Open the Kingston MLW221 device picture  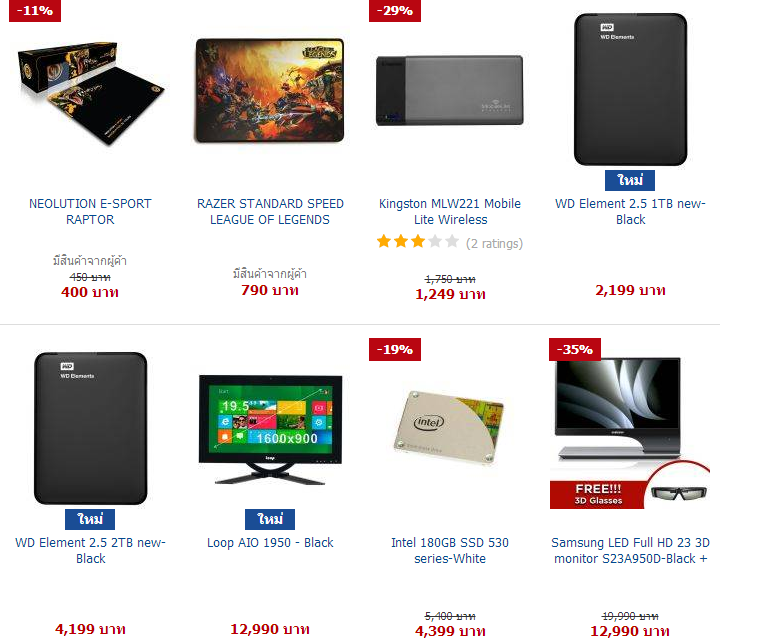tap(450, 90)
